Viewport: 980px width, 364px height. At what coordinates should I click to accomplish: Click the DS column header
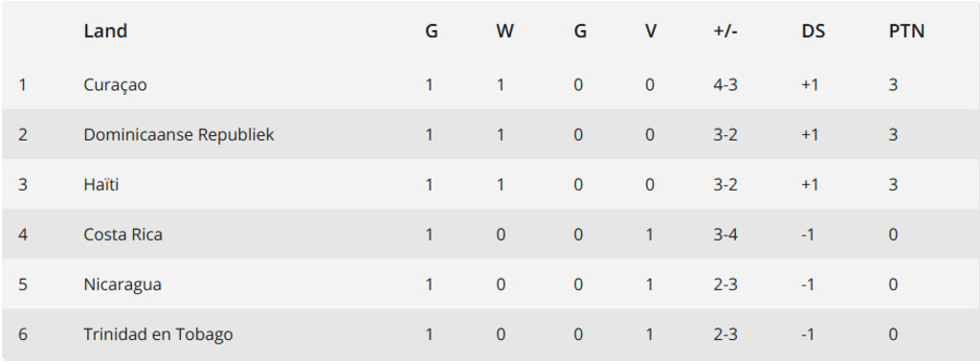click(x=813, y=32)
